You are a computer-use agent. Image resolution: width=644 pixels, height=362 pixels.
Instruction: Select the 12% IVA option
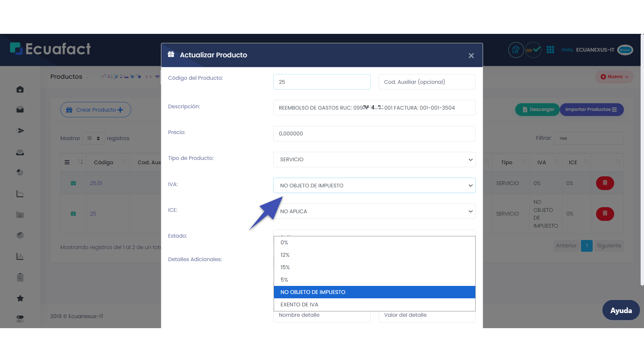(x=285, y=255)
